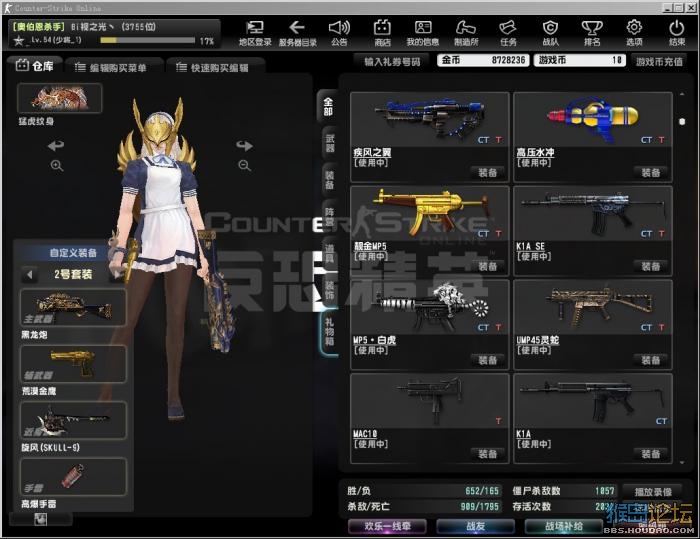Equip the 靓金MP5 weapon
The image size is (700, 539).
[x=488, y=267]
